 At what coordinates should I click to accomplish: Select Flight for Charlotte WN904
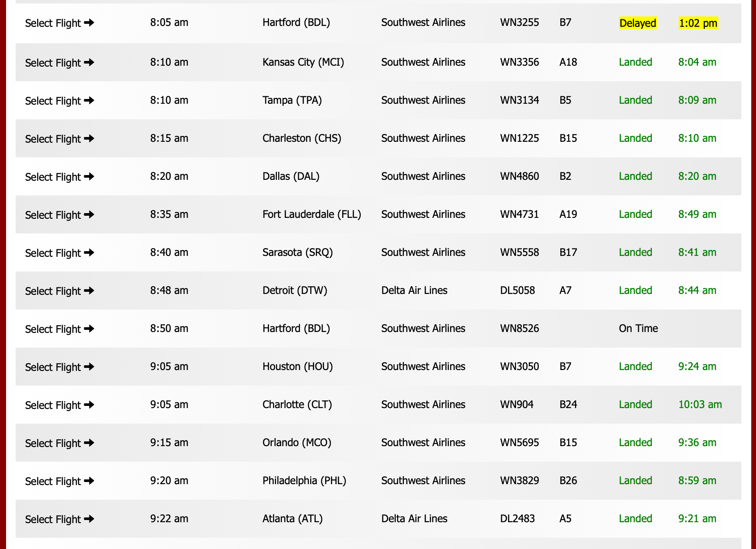(x=60, y=405)
